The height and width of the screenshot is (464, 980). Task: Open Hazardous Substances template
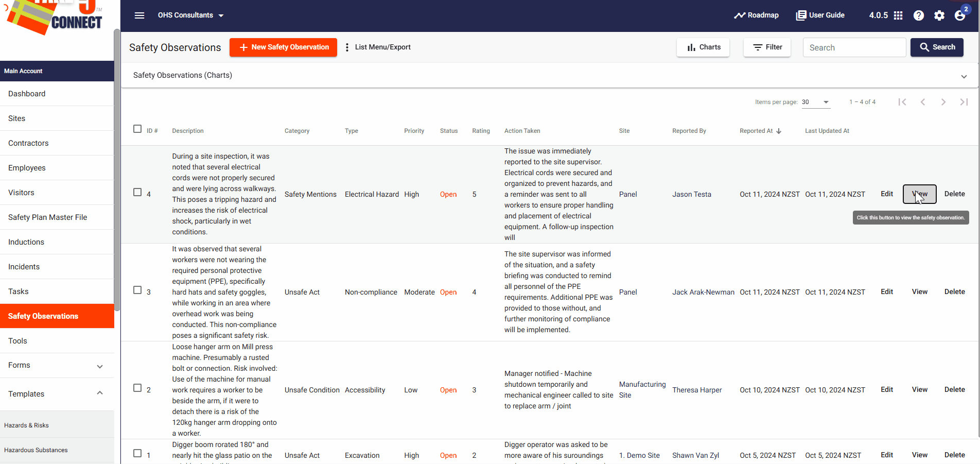[57, 450]
